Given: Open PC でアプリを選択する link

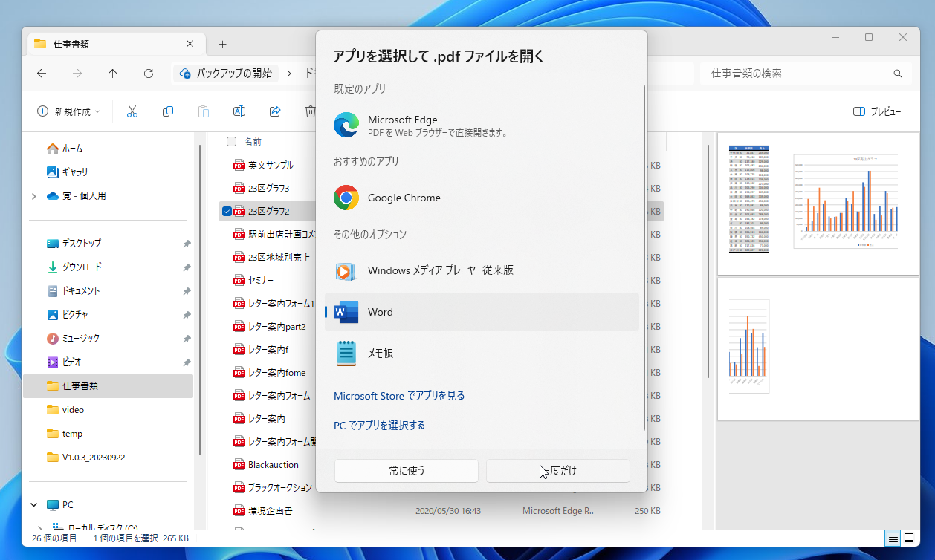Looking at the screenshot, I should coord(379,426).
